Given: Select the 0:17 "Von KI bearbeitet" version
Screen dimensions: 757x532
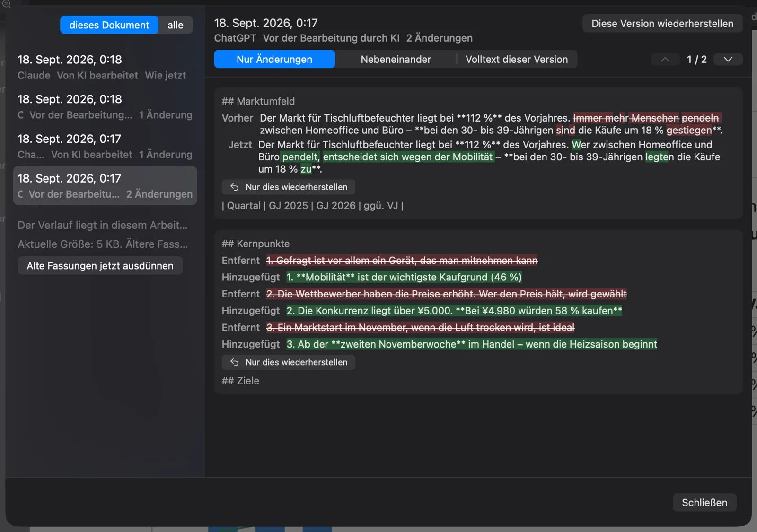Looking at the screenshot, I should 105,147.
